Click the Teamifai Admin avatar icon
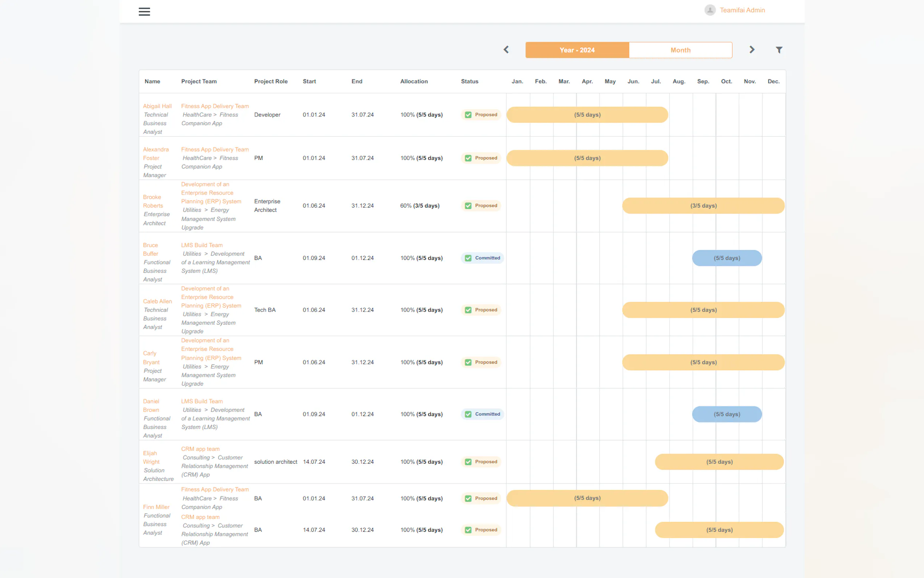Viewport: 924px width, 578px height. [710, 10]
